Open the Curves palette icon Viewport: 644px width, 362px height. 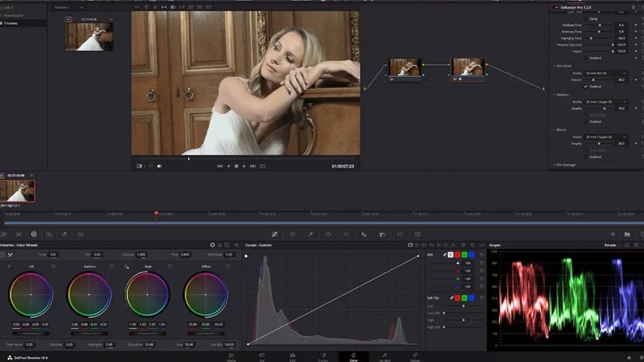(x=275, y=234)
